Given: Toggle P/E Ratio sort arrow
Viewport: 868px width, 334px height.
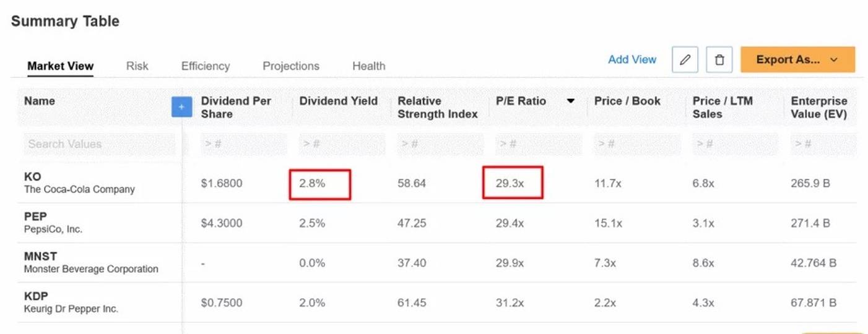Looking at the screenshot, I should [x=571, y=101].
